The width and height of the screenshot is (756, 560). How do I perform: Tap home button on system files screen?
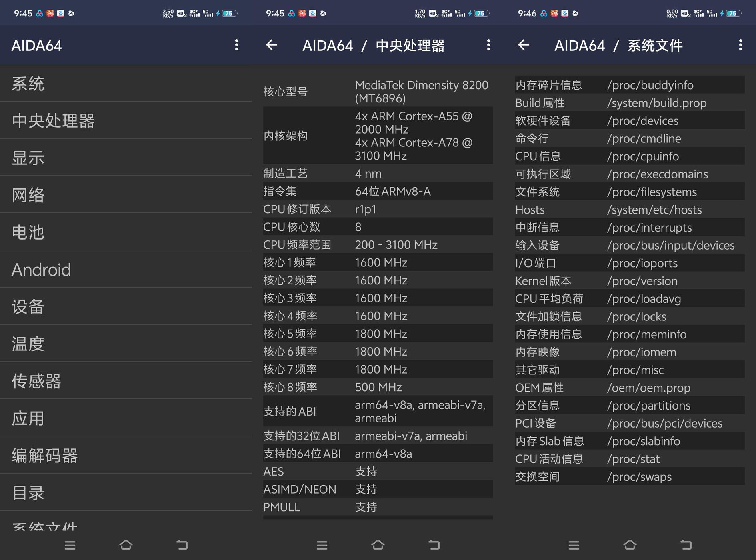pos(630,545)
